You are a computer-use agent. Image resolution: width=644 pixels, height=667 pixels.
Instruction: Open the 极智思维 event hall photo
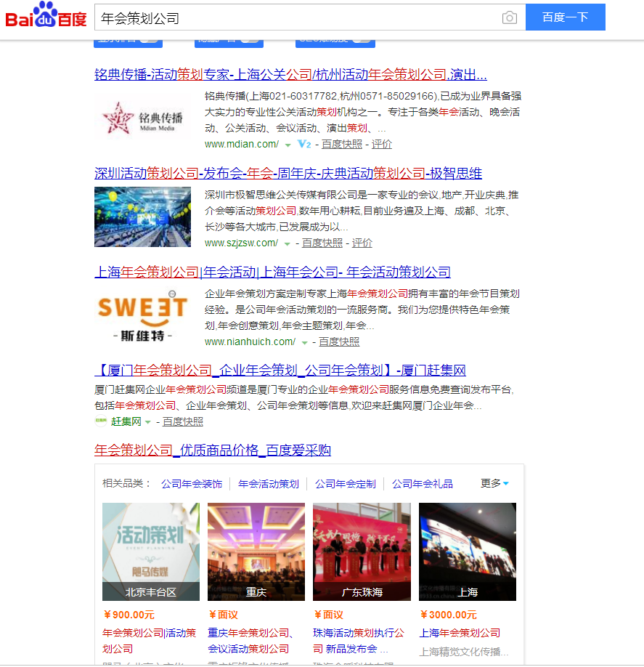pos(143,217)
